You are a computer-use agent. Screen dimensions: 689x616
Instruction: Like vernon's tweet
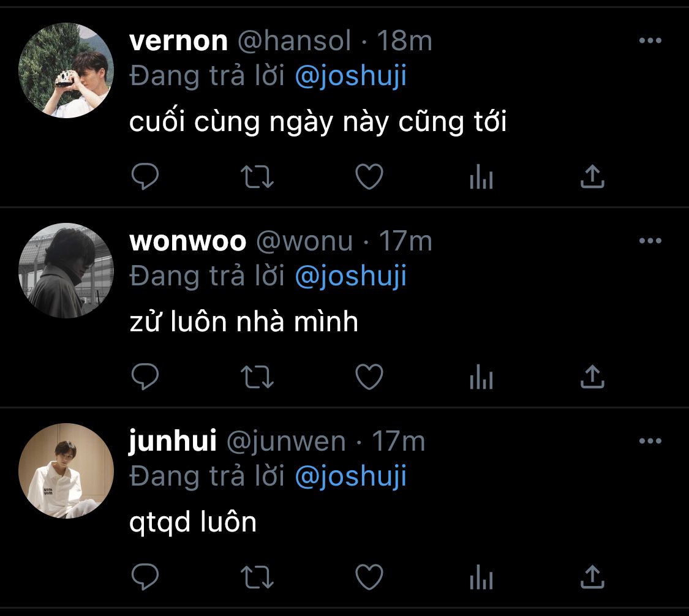coord(369,176)
